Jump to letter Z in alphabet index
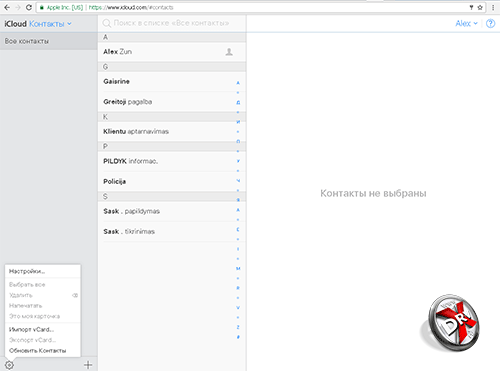The width and height of the screenshot is (500, 371). pos(238,327)
